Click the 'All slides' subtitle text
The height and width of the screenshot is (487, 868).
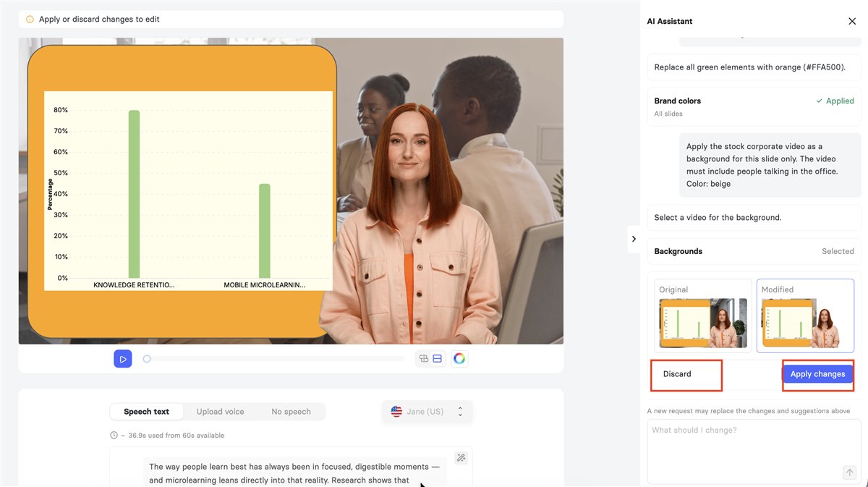[668, 114]
